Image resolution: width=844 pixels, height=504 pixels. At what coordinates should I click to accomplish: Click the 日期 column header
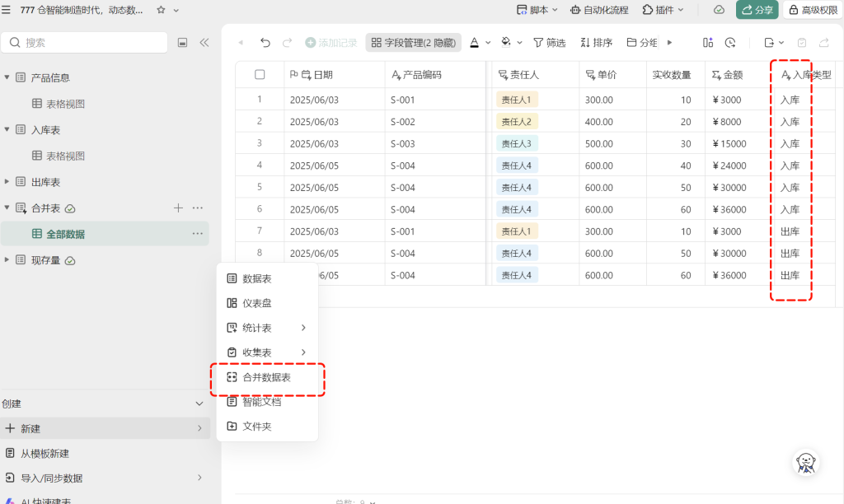pos(335,75)
